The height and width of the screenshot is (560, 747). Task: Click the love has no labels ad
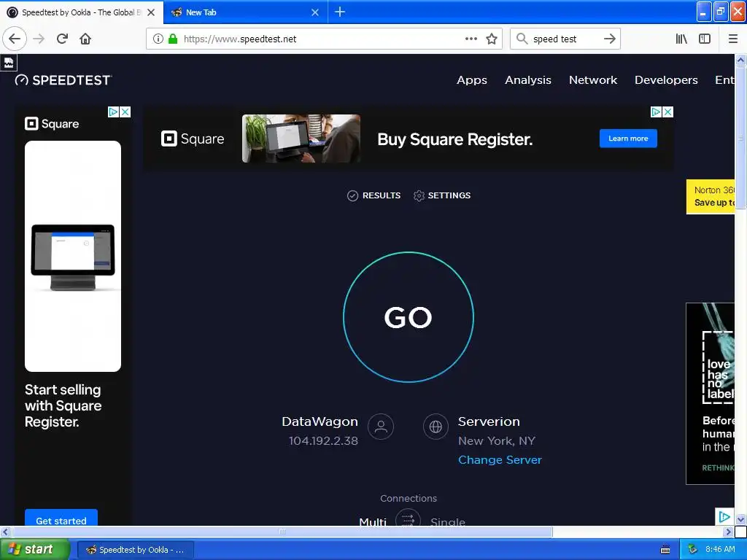(x=711, y=394)
